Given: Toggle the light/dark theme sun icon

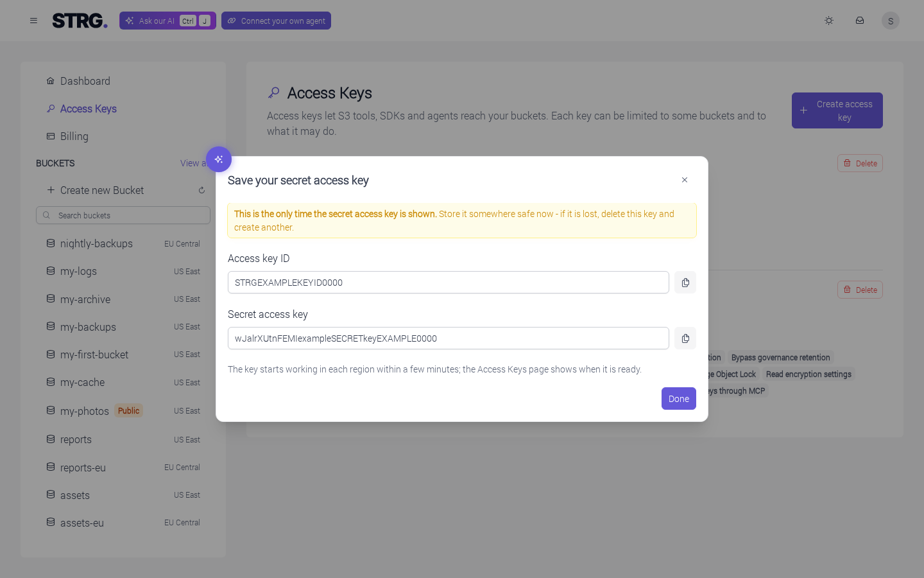Looking at the screenshot, I should [829, 21].
